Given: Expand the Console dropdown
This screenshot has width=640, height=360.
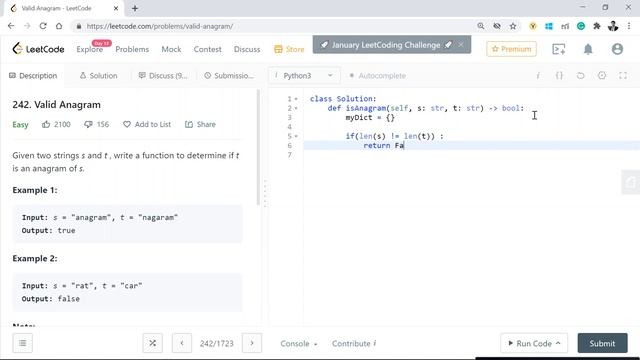Looking at the screenshot, I should coord(299,344).
